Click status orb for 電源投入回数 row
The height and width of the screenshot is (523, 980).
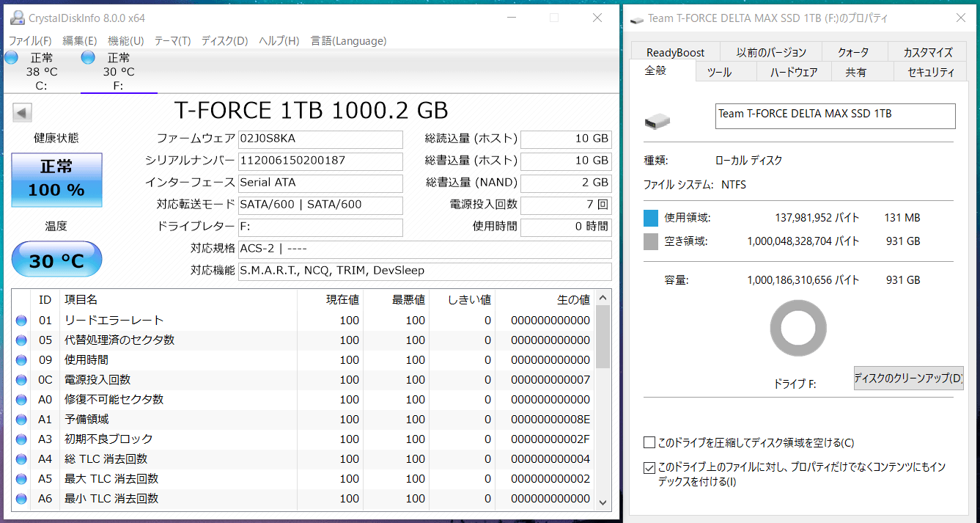point(21,379)
